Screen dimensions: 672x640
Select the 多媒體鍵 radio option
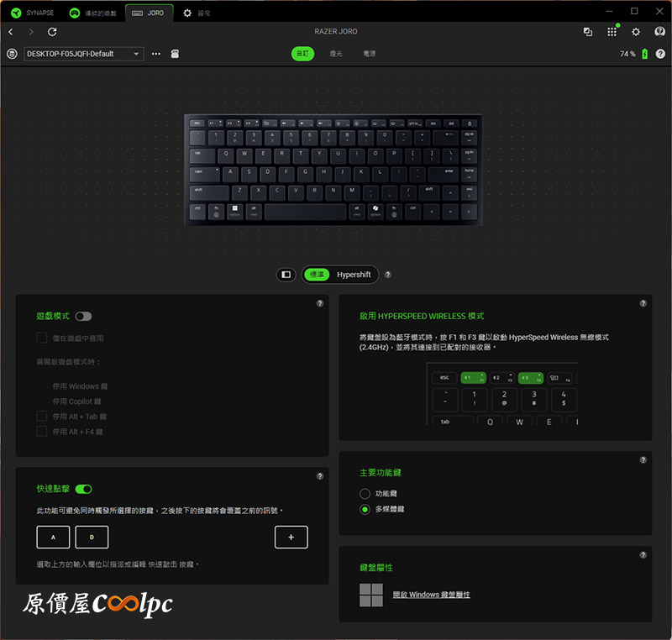(365, 509)
